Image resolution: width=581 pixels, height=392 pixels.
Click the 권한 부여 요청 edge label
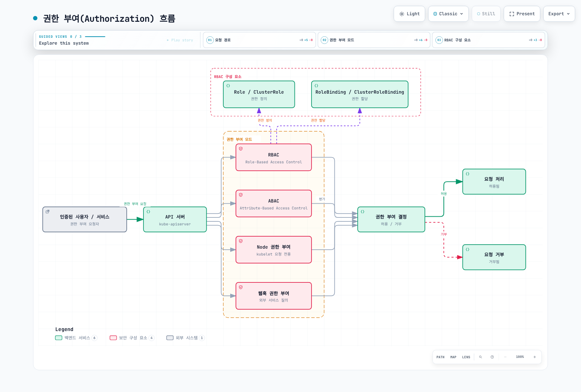[135, 204]
